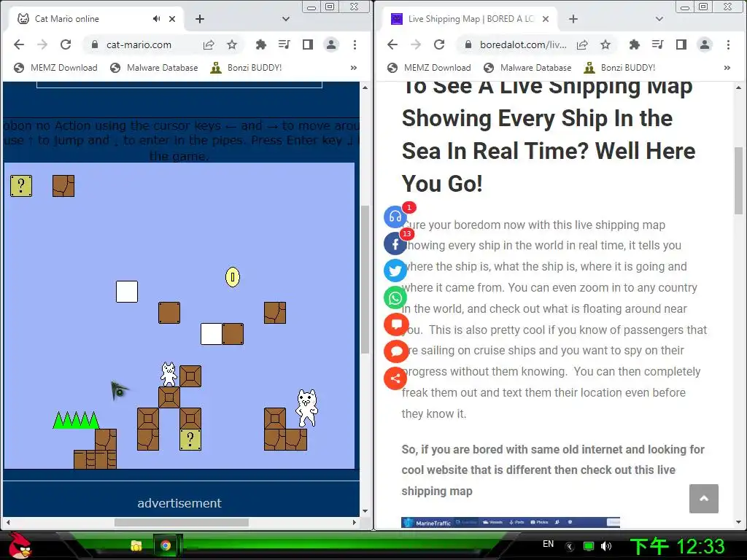Focus the cat-mario.com address bar
The image size is (747, 560).
pos(139,44)
